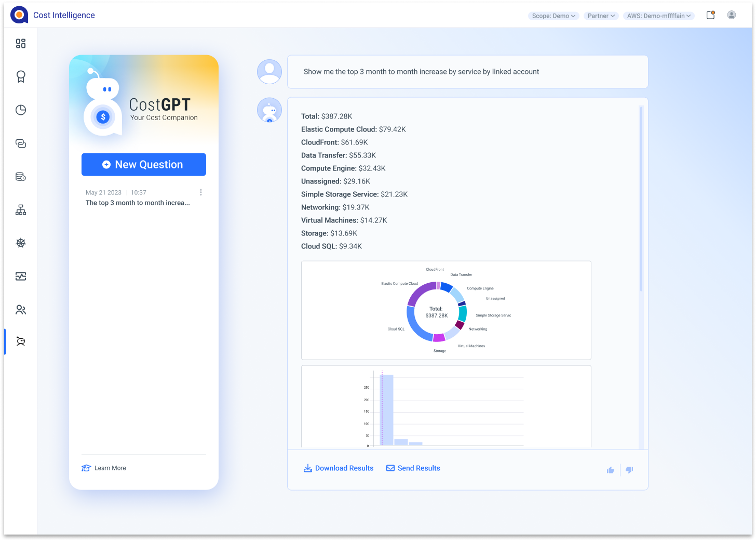Open the database cost sidebar icon

pos(21,177)
